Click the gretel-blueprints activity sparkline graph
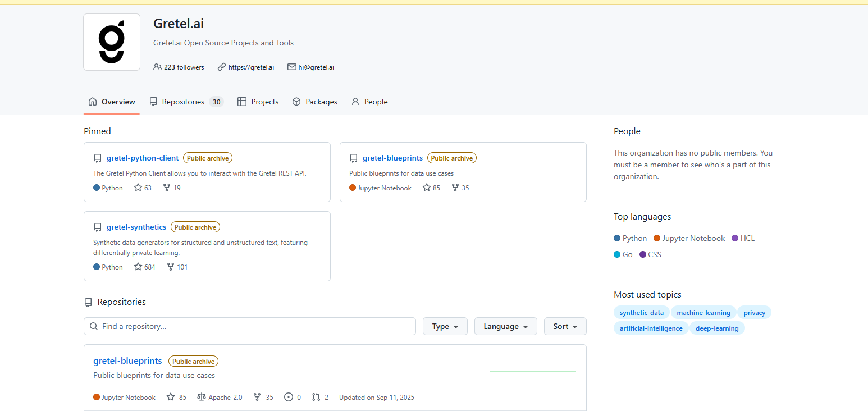Image resolution: width=868 pixels, height=411 pixels. click(x=533, y=371)
